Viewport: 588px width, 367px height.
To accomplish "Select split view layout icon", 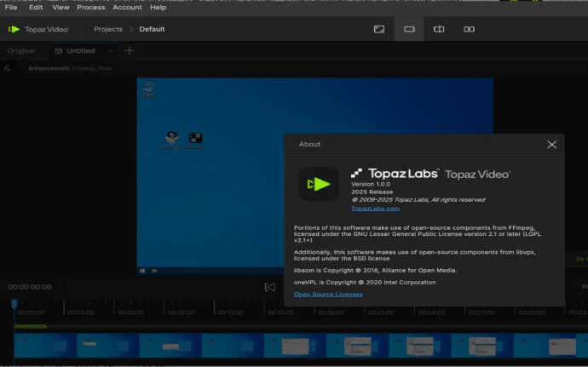I will (439, 29).
